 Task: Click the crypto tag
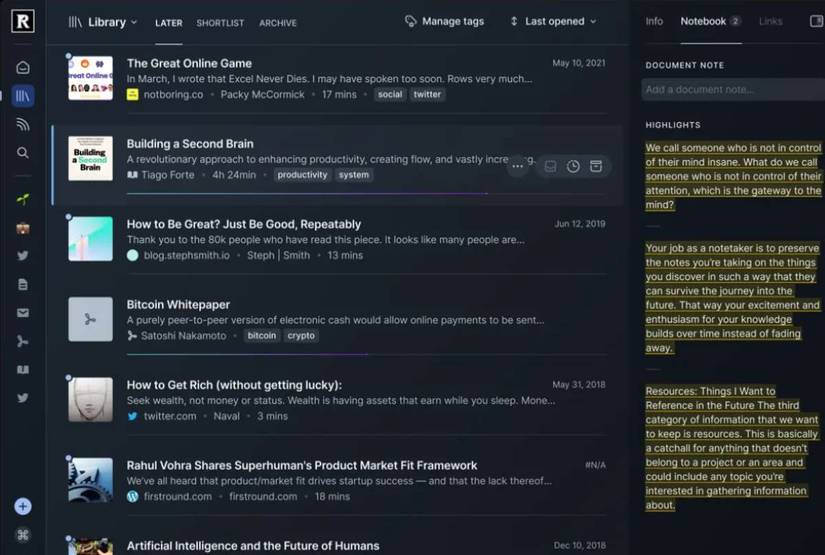tap(301, 336)
